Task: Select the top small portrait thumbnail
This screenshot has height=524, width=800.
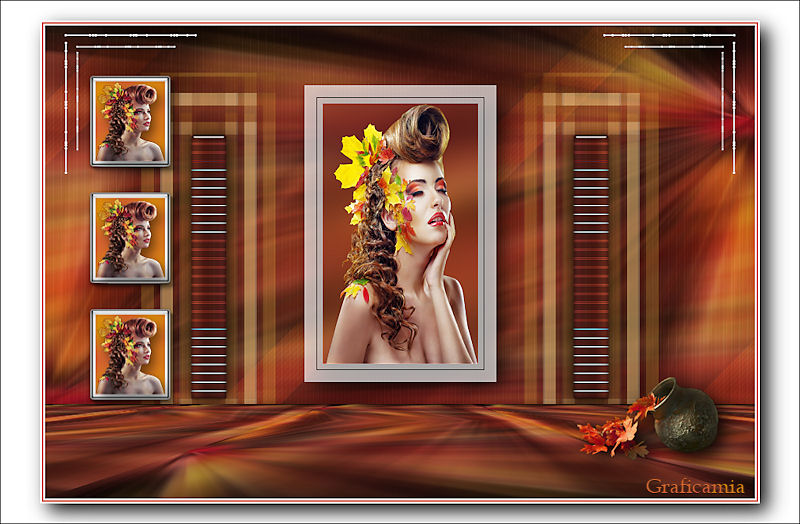Action: pos(130,121)
